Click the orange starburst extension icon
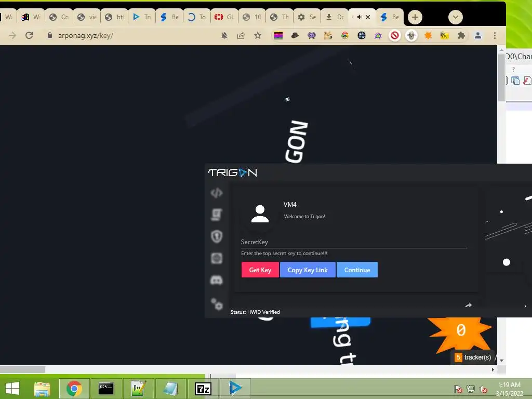 pyautogui.click(x=428, y=35)
